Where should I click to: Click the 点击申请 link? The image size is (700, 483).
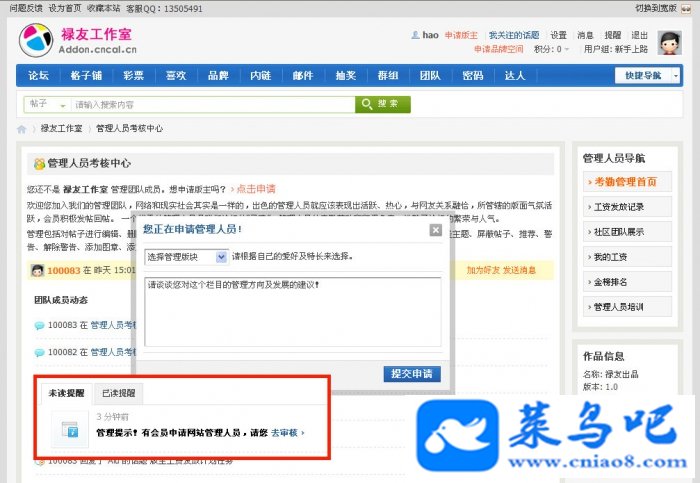click(x=256, y=189)
